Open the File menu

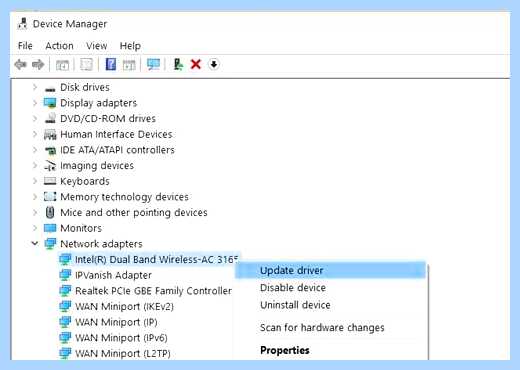pyautogui.click(x=25, y=46)
